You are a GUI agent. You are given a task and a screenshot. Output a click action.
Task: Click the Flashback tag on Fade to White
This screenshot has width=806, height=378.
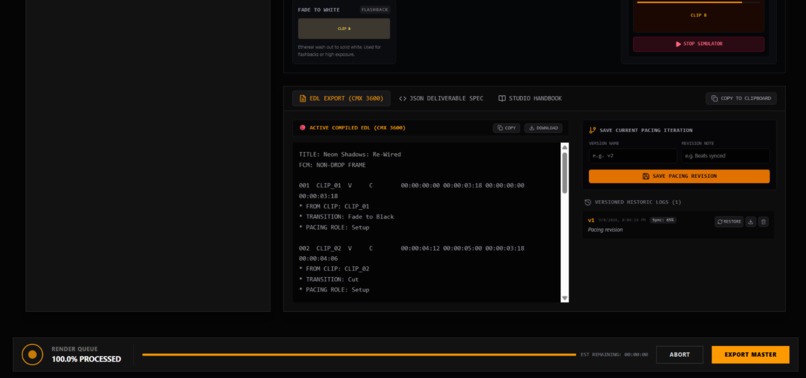[375, 10]
